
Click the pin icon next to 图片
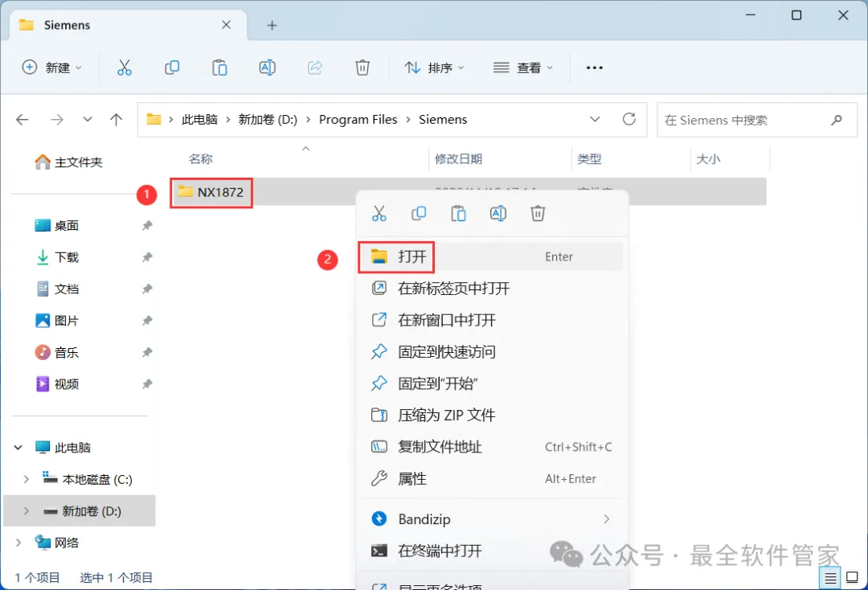(147, 321)
